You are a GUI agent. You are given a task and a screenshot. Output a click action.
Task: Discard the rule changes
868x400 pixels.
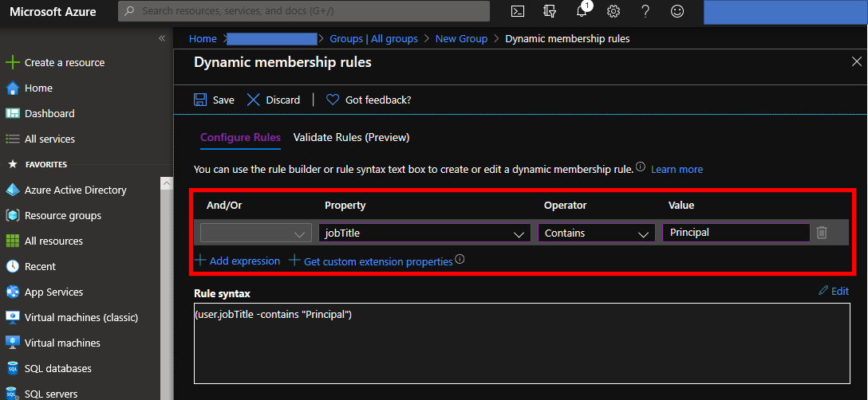click(x=274, y=100)
